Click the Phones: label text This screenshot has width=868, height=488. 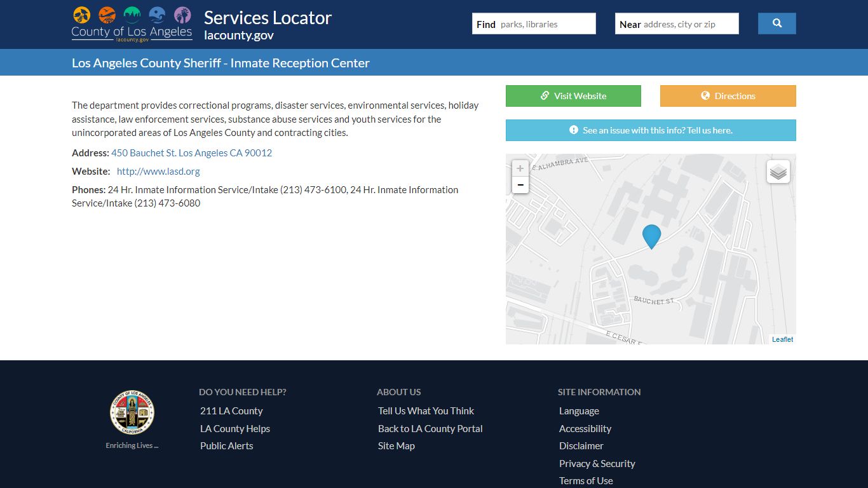(88, 189)
